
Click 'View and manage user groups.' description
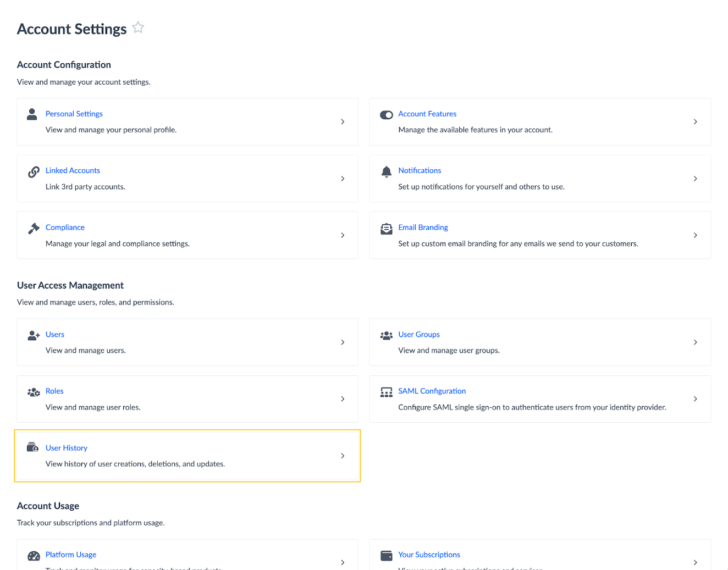[x=449, y=350]
